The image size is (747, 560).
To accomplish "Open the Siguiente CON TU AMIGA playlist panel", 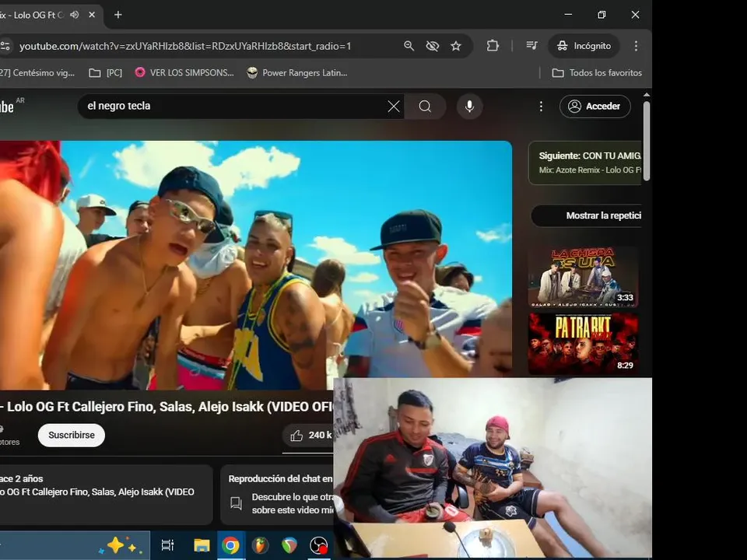I will (585, 163).
